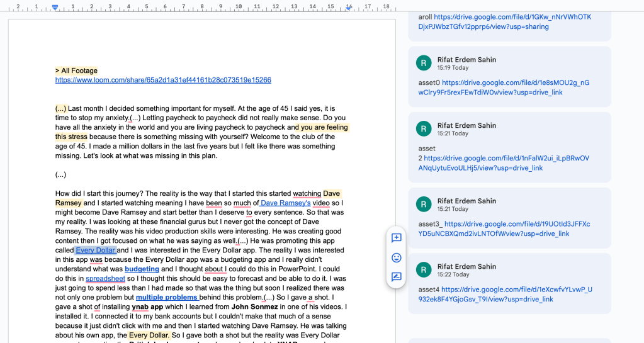The width and height of the screenshot is (644, 343).
Task: Open the spreadsheet hyperlink
Action: (x=105, y=279)
